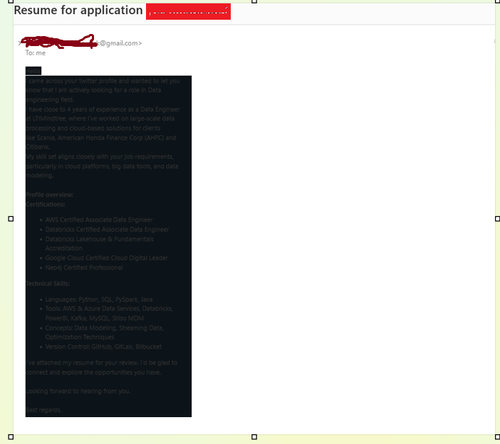The width and height of the screenshot is (500, 444).
Task: Click the bullet "Version Control: GitHub, GitLab, Bitbucket"
Action: tap(103, 347)
